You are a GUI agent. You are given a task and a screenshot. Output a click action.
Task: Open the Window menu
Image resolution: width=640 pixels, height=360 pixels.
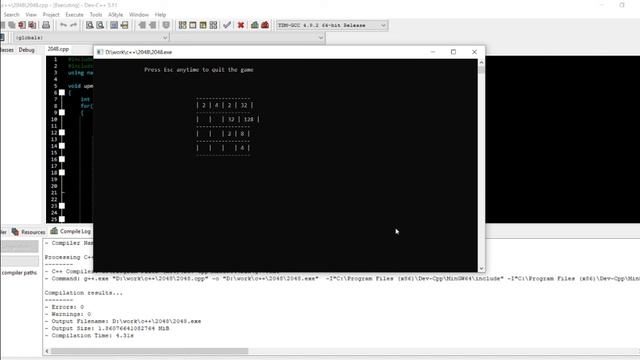pos(139,15)
